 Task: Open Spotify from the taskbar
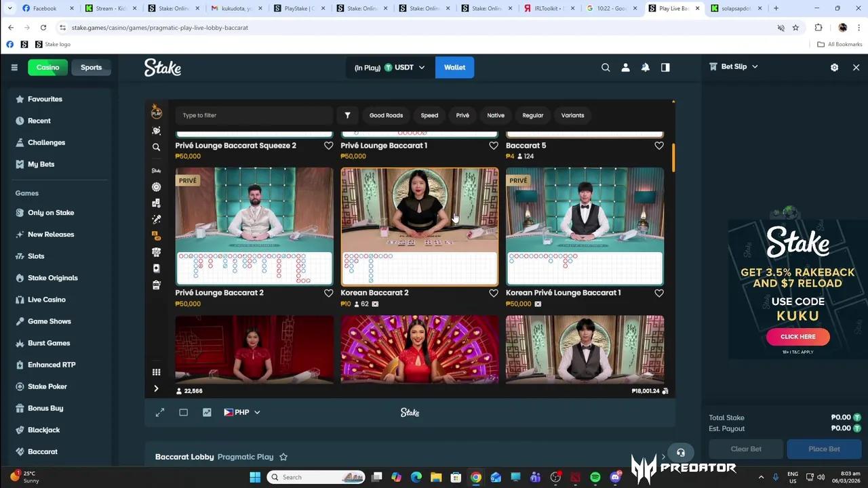point(595,477)
